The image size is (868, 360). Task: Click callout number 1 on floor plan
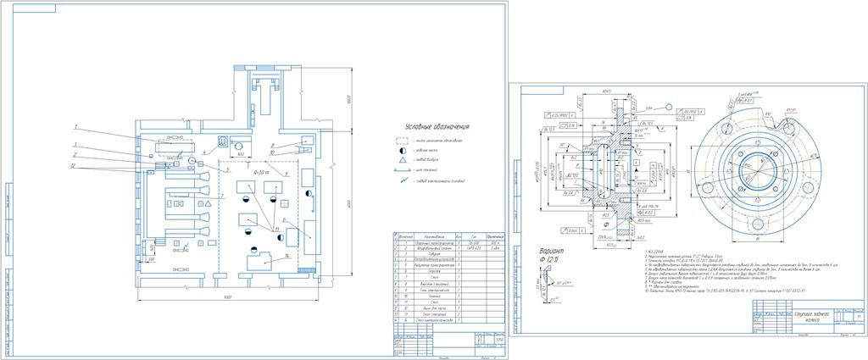click(75, 127)
